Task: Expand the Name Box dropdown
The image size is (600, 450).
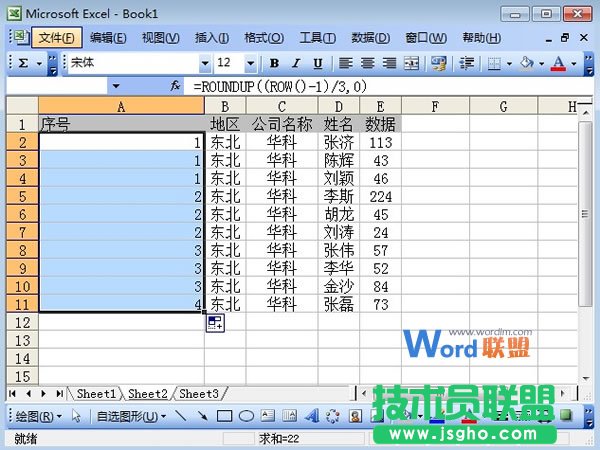Action: pos(116,87)
